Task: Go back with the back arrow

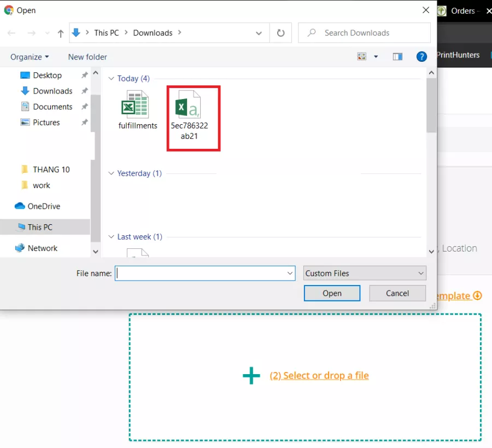Action: [11, 33]
